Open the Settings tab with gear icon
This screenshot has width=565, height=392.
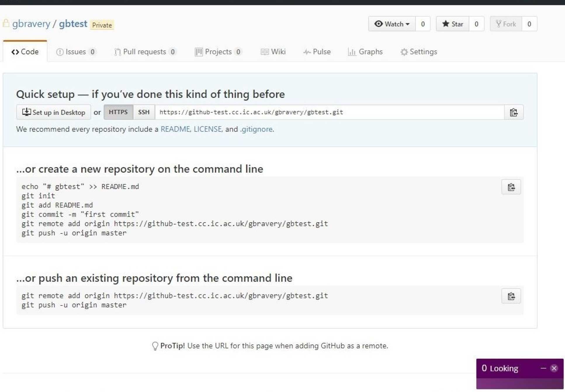419,52
